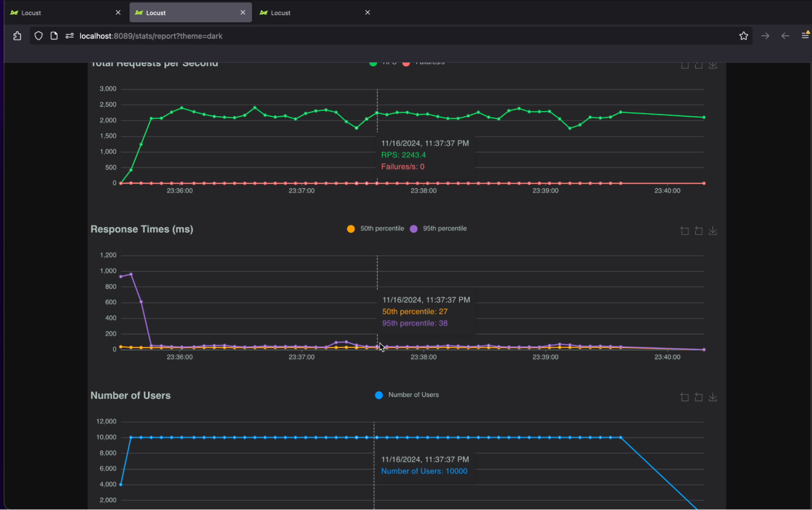Click Locust favicon on first tab
This screenshot has width=812, height=510.
[14, 13]
